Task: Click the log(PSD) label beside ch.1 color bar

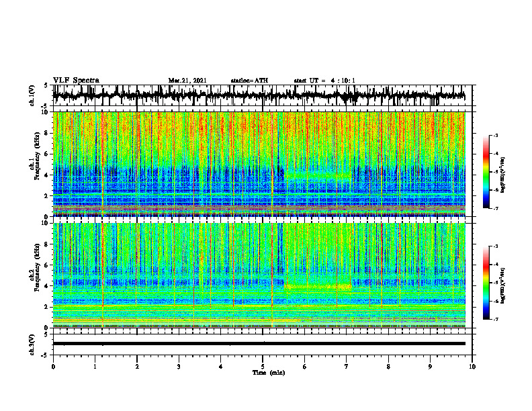Action: 503,175
